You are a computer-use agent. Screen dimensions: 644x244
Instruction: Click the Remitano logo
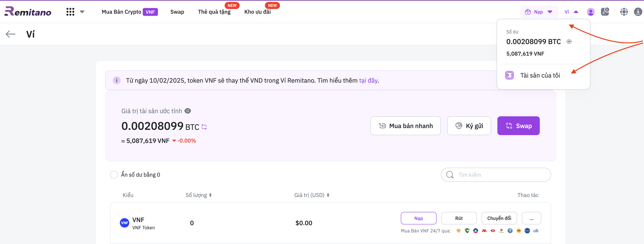(x=28, y=12)
